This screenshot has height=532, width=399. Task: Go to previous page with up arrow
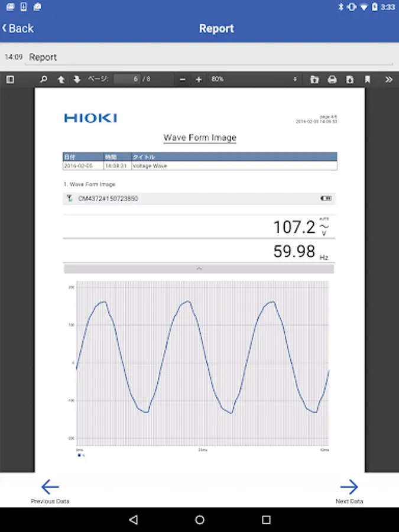pos(61,79)
